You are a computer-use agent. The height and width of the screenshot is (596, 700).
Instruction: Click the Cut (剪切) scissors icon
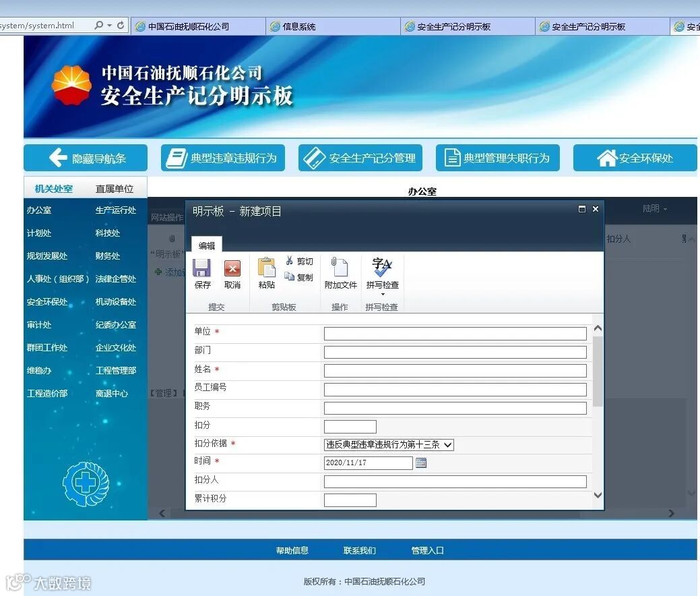pyautogui.click(x=289, y=260)
